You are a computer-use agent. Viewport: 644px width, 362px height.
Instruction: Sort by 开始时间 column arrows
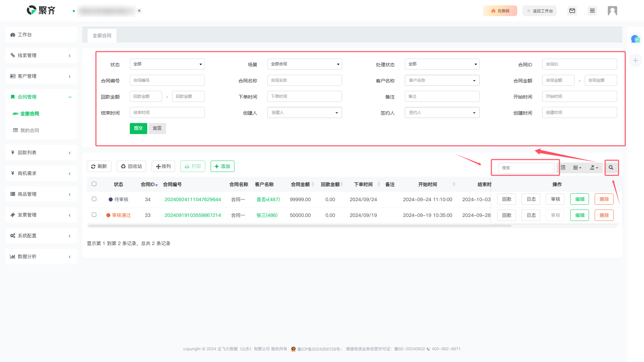coord(454,184)
